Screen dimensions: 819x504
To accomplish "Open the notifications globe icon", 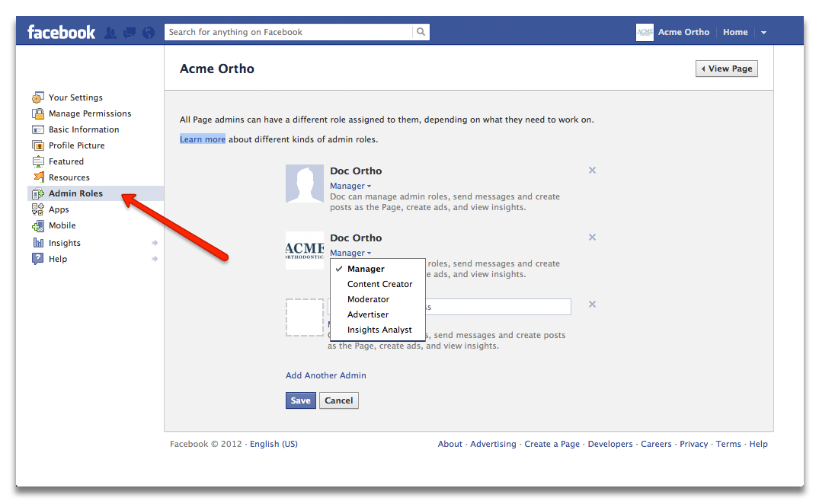I will point(149,33).
